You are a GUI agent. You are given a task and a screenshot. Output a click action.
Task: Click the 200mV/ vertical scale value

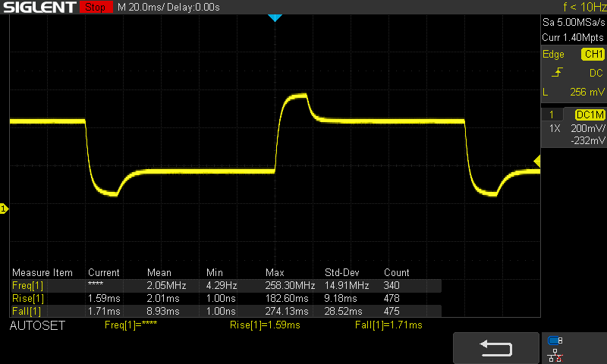(x=587, y=128)
